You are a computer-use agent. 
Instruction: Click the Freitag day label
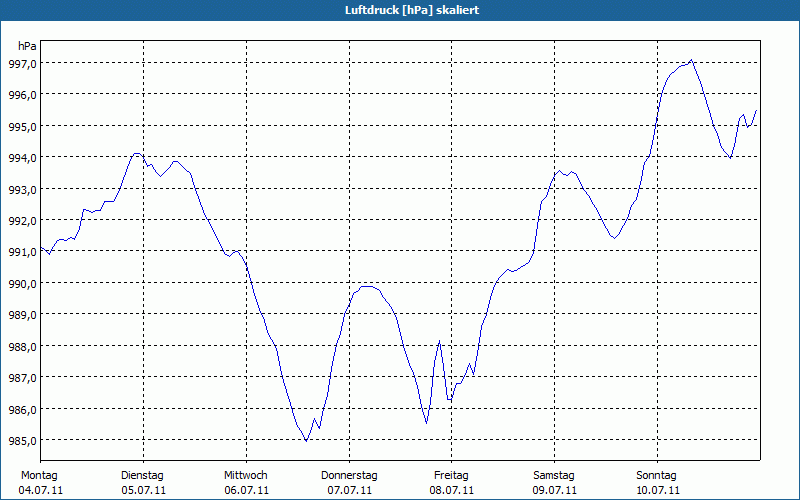pos(451,476)
